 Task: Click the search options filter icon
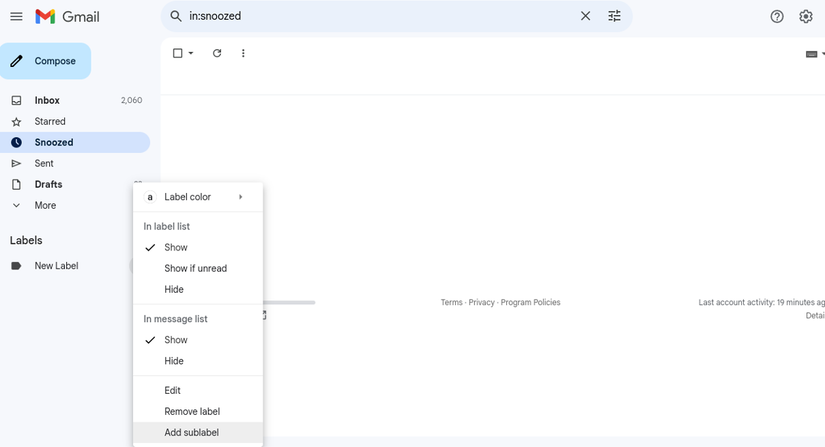pos(614,16)
